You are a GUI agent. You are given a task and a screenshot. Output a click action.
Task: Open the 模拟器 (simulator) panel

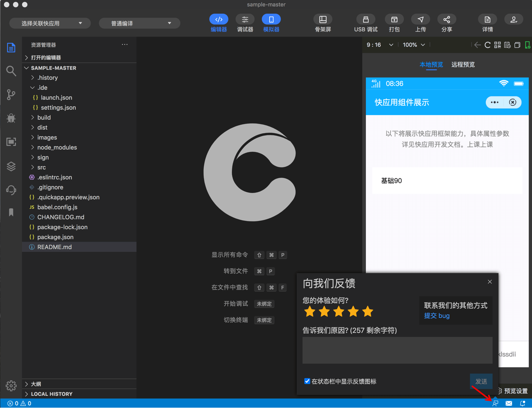click(271, 23)
